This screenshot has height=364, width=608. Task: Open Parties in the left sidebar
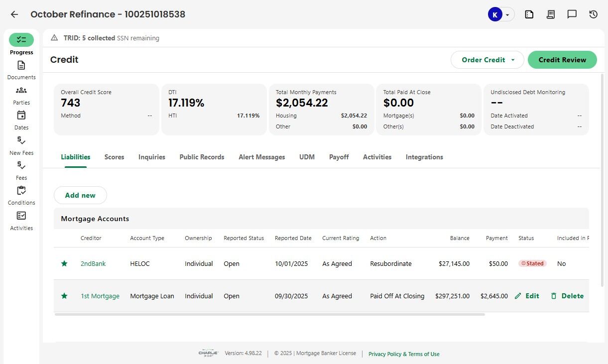pos(21,95)
